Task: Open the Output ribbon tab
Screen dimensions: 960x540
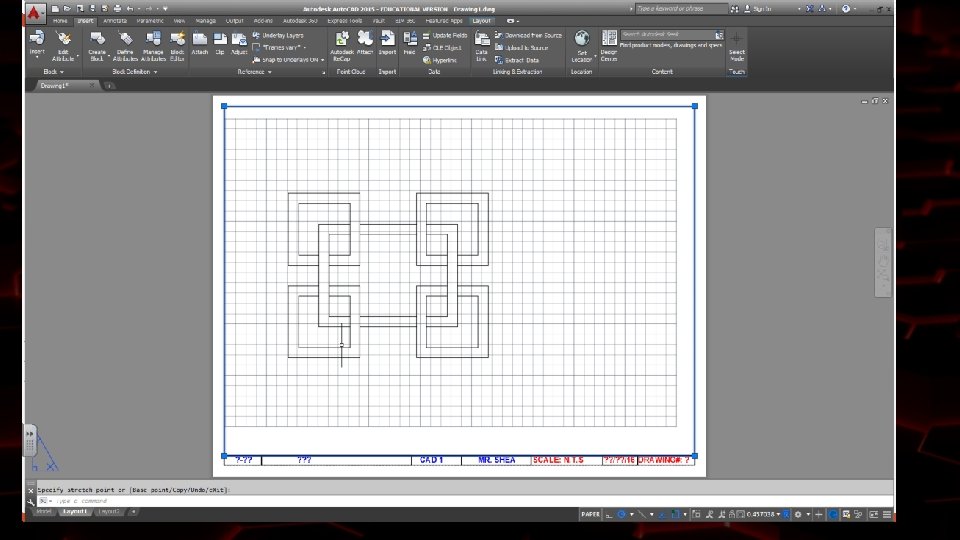Action: 234,21
